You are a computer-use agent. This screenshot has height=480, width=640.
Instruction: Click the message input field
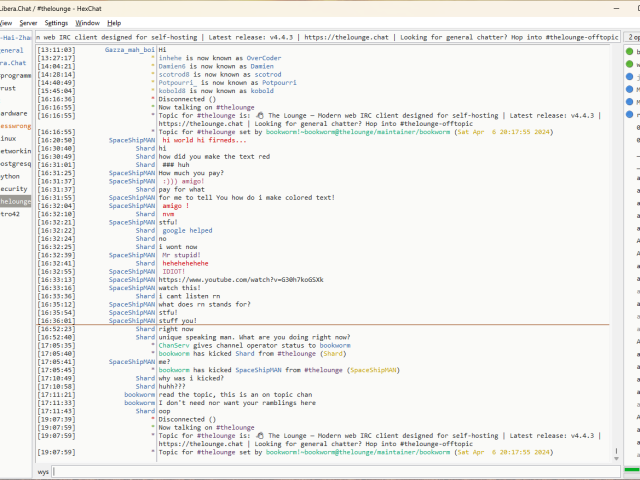(330, 470)
